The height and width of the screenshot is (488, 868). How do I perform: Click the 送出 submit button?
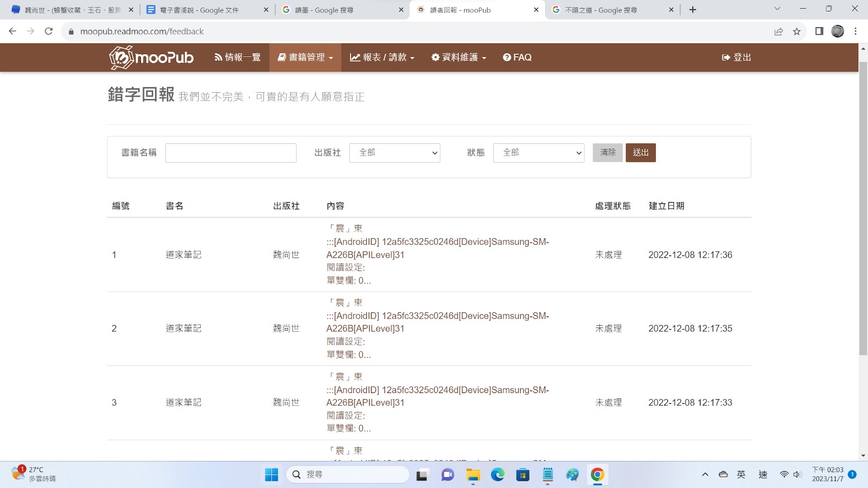pos(641,153)
